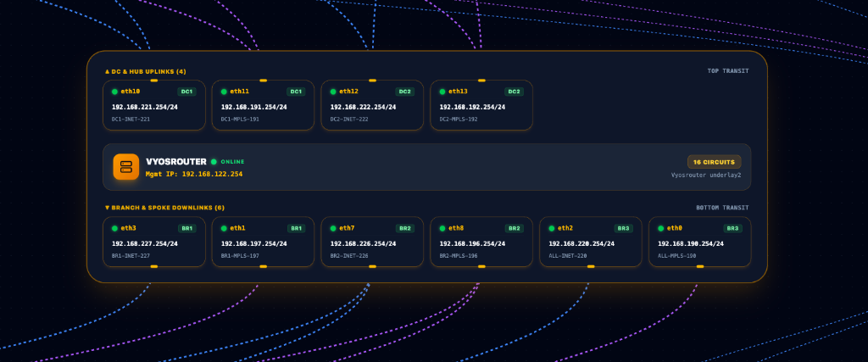Click the BRANCH & SPOKE DOWNLINKS (6) header
The image size is (868, 362).
164,208
